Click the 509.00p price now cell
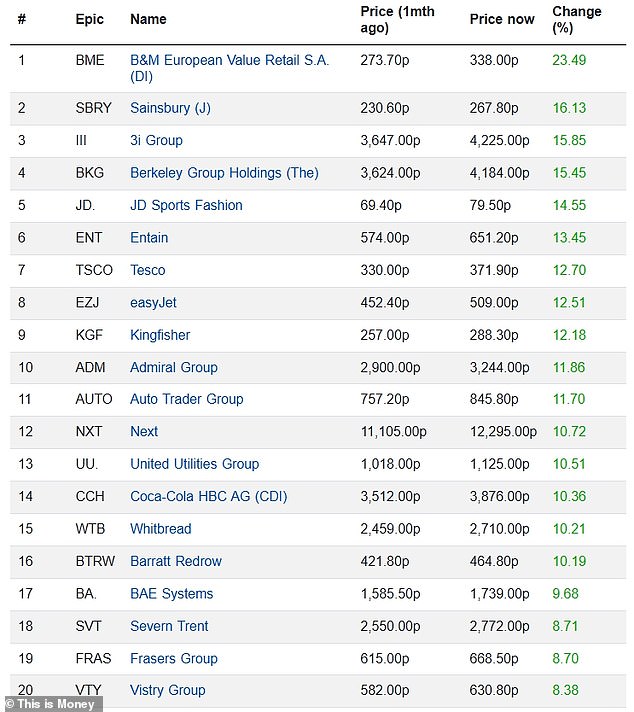 point(494,303)
